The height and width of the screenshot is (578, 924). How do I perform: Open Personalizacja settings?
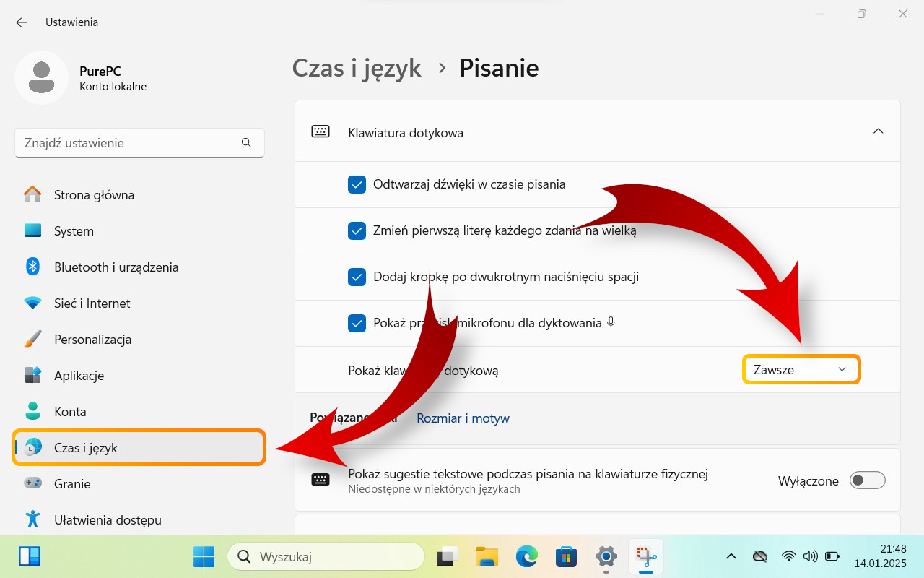[92, 339]
